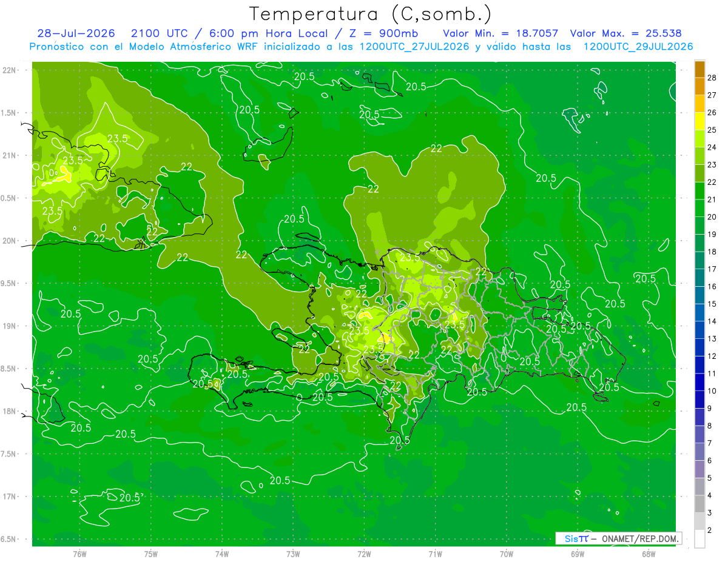This screenshot has width=728, height=562.
Task: Pick the dark blue legend swatch between 9 and 10
Action: tap(699, 400)
